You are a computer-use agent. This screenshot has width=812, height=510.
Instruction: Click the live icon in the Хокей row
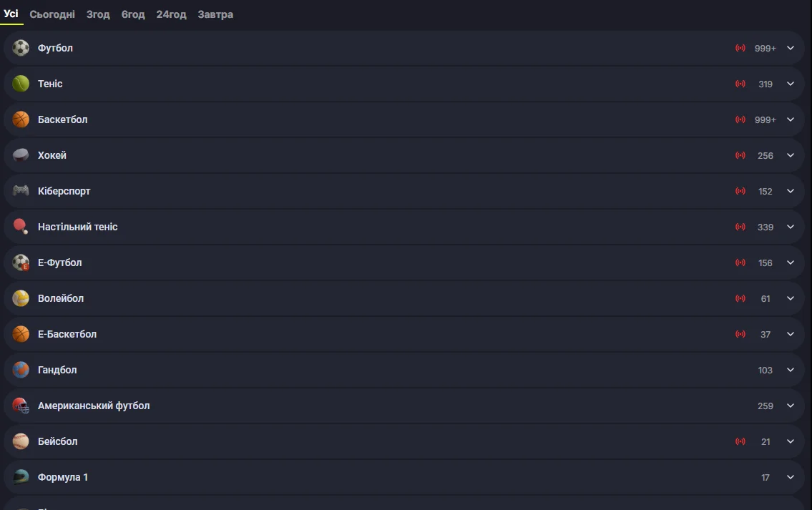click(740, 155)
